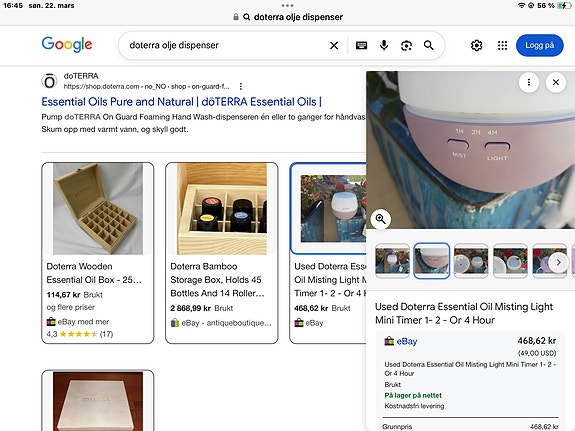The width and height of the screenshot is (575, 431).
Task: Zoom into the product image with the magnifier
Action: click(381, 219)
